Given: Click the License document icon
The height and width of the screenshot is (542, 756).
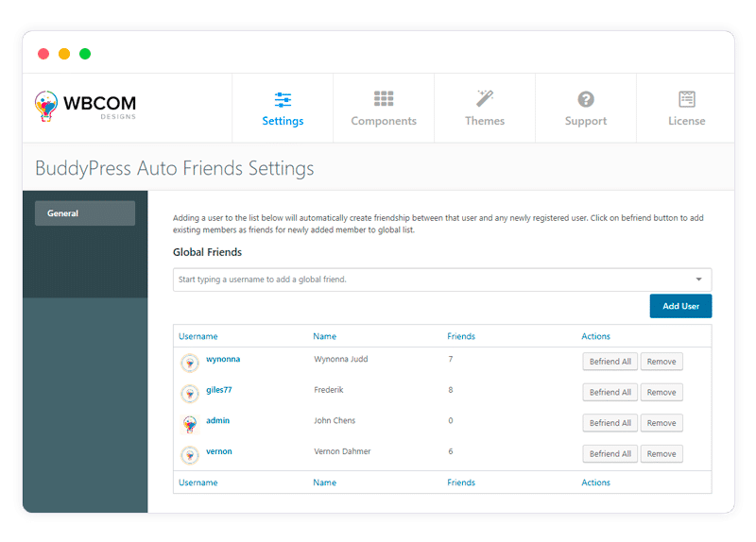Looking at the screenshot, I should (687, 99).
